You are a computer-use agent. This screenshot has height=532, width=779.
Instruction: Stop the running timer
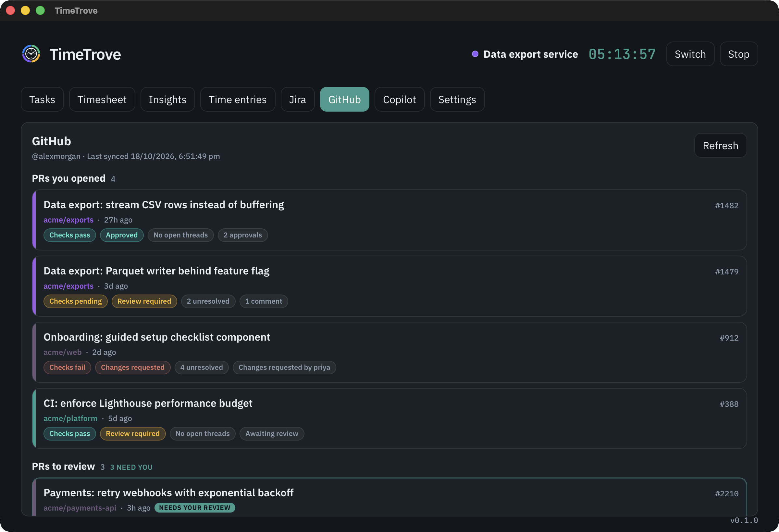739,54
